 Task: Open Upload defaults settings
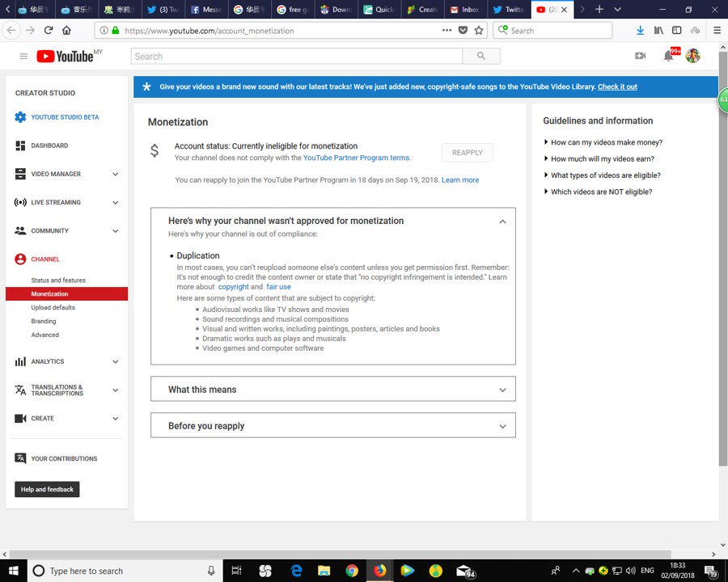[53, 307]
